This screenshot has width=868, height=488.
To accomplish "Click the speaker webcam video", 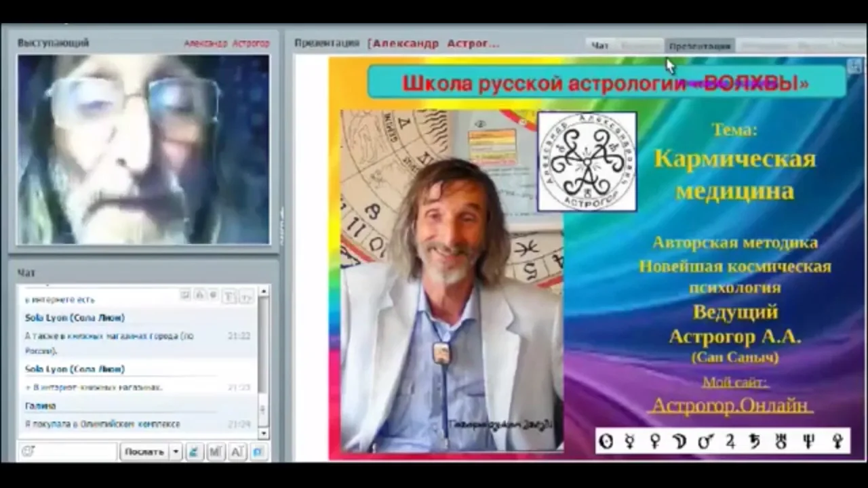I will tap(143, 149).
